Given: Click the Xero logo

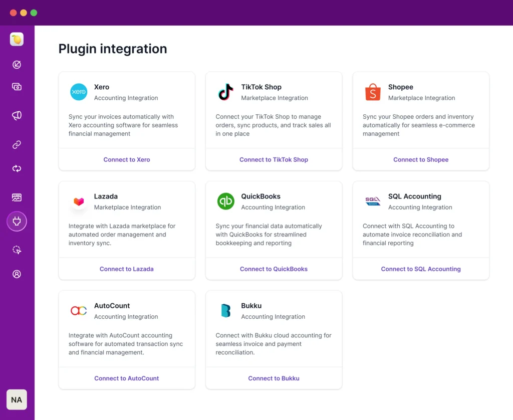Looking at the screenshot, I should [79, 92].
